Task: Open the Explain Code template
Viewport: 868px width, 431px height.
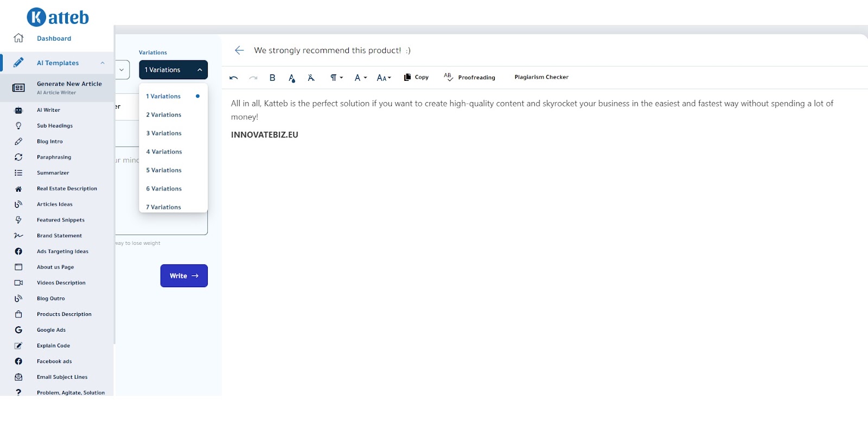Action: 53,346
